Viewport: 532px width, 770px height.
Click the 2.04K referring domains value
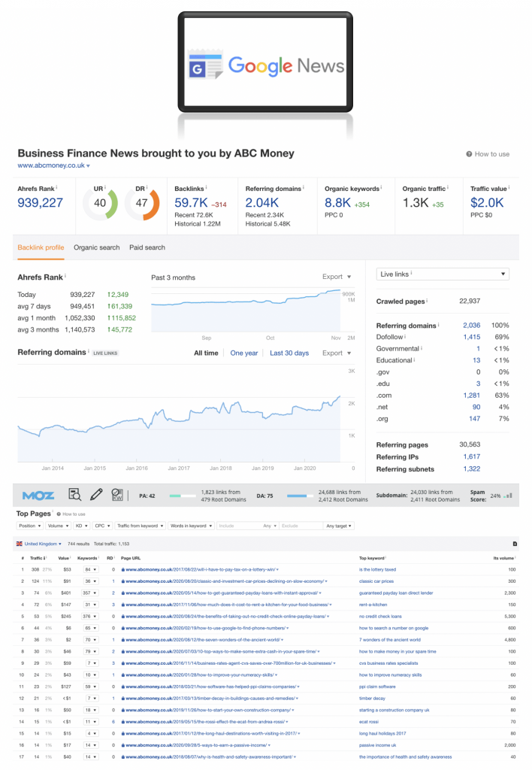coord(262,203)
